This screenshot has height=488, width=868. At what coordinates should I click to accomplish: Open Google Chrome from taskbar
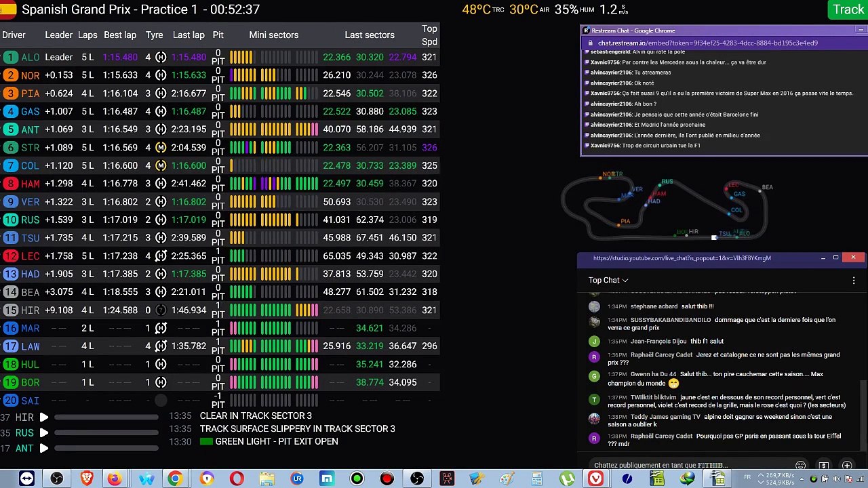[x=175, y=479]
